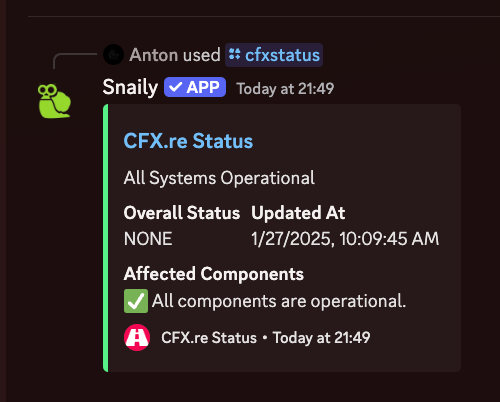Screen dimensions: 500x402
Task: Click the 1/27/2025 updated date value
Action: click(x=345, y=239)
